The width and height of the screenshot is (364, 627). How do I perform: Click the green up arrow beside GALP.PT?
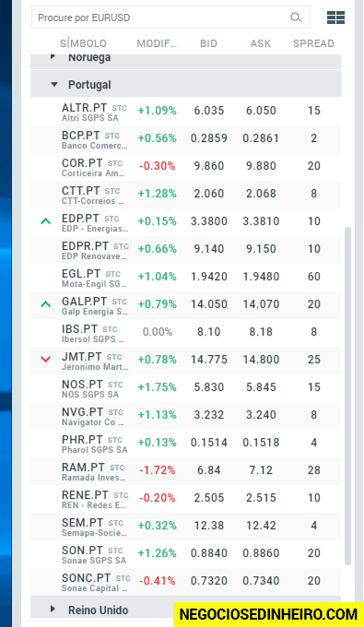coord(46,304)
